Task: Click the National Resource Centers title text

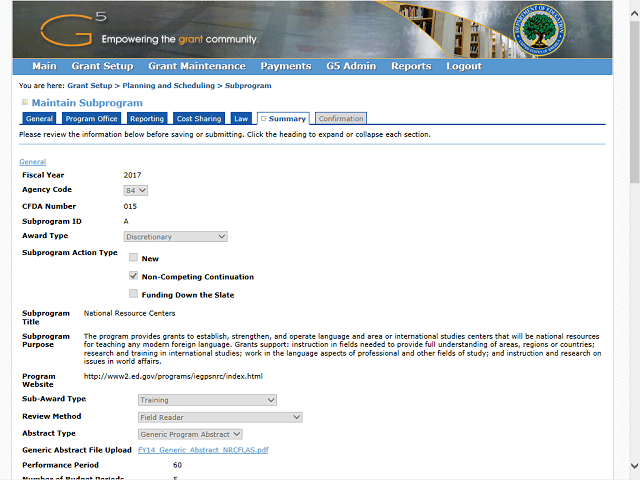Action: click(x=129, y=313)
